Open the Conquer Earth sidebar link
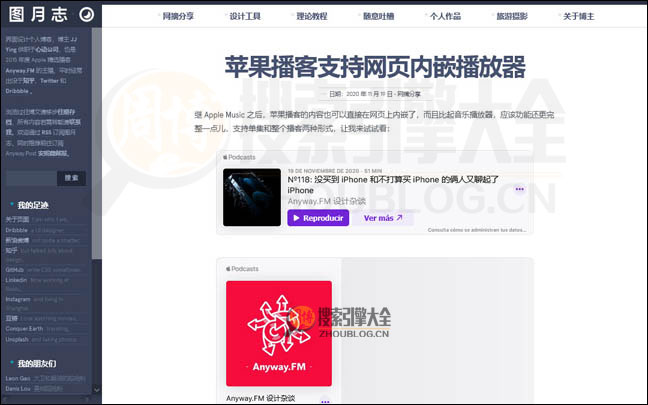This screenshot has width=648, height=405. point(24,329)
